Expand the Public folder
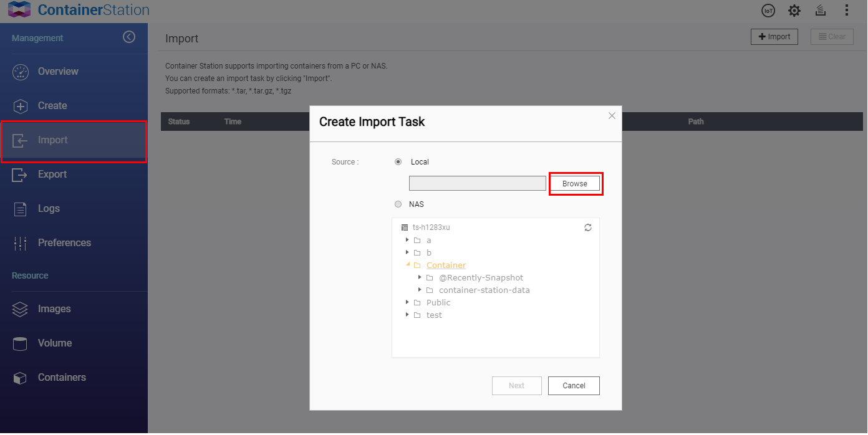 (408, 302)
